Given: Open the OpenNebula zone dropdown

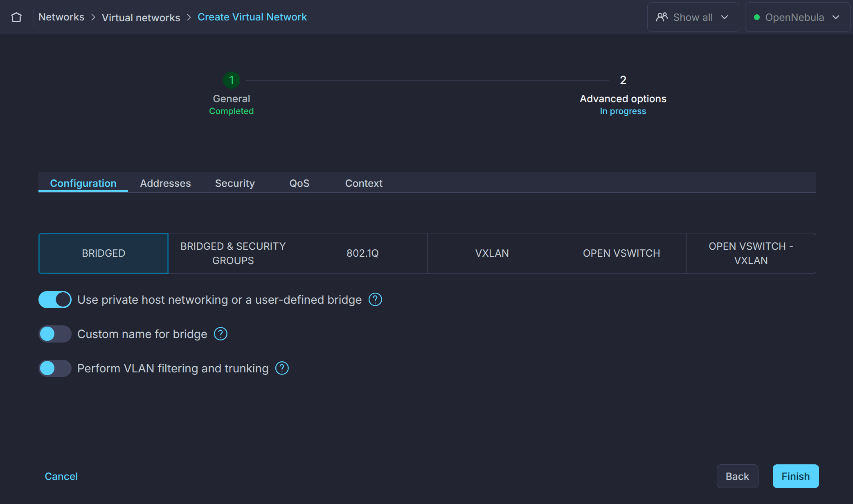Looking at the screenshot, I should (x=797, y=17).
